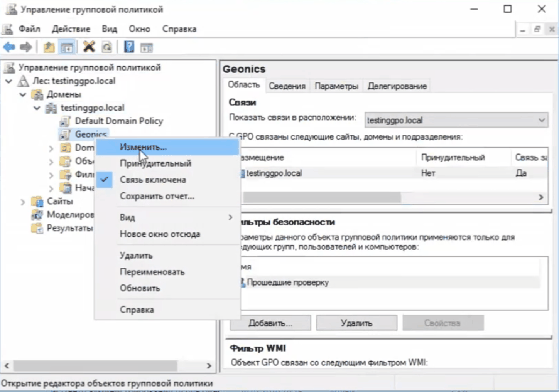Open the 'Действие' menu in menu bar
The width and height of the screenshot is (559, 392).
[71, 29]
